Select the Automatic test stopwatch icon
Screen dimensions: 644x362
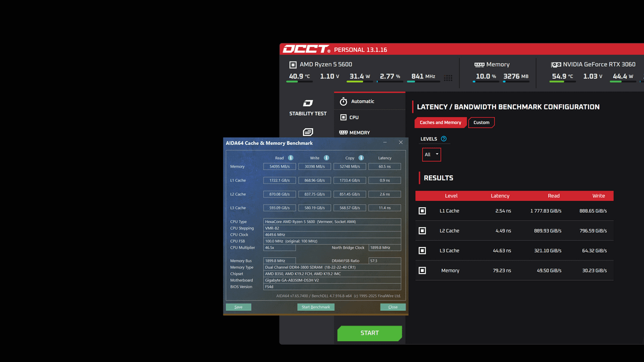(x=343, y=101)
